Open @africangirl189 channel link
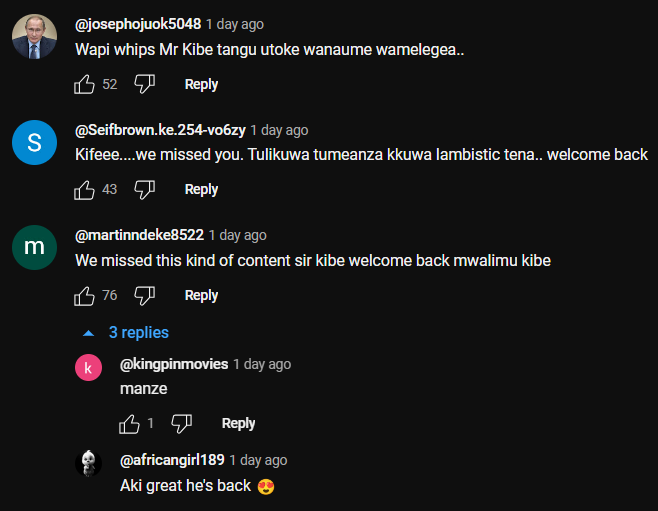This screenshot has width=658, height=511. pyautogui.click(x=172, y=460)
